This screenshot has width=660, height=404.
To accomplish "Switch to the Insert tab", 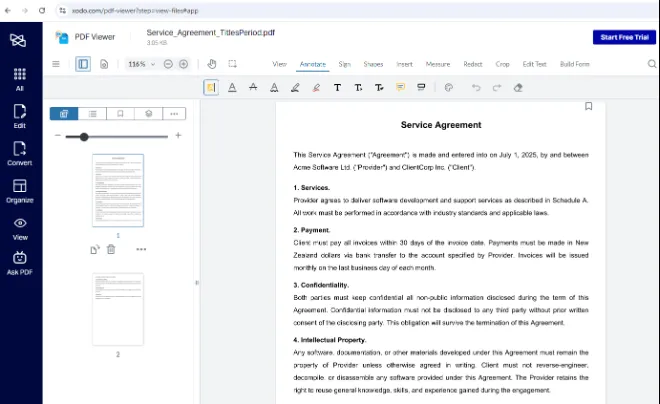I will (x=405, y=64).
